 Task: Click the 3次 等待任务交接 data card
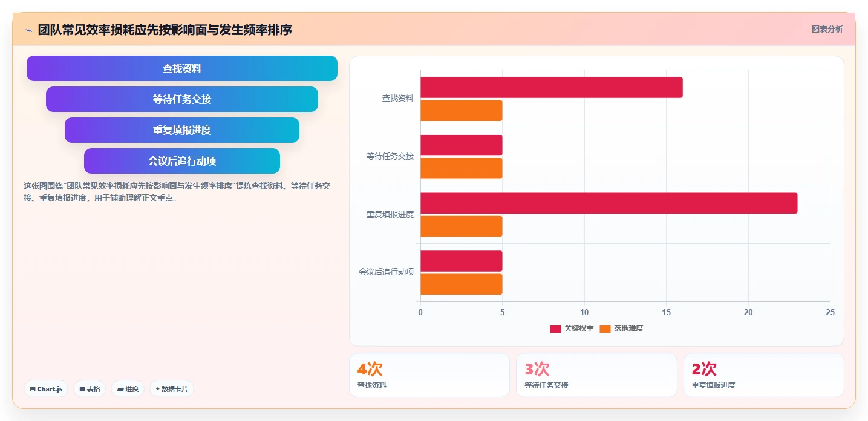(x=596, y=375)
